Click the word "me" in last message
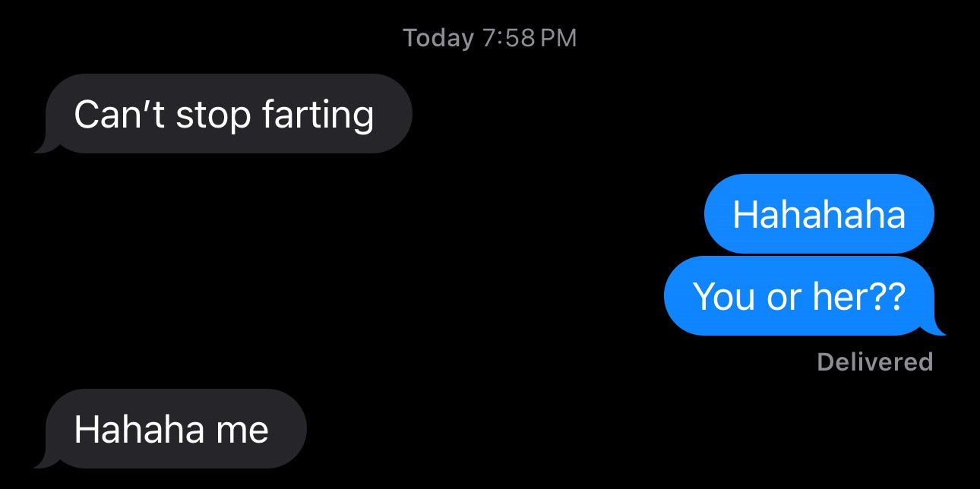 coord(243,432)
